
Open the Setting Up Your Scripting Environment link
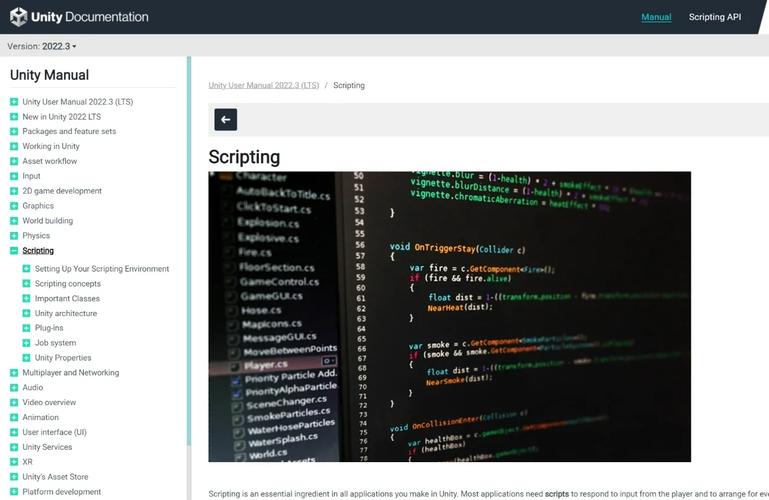point(102,269)
